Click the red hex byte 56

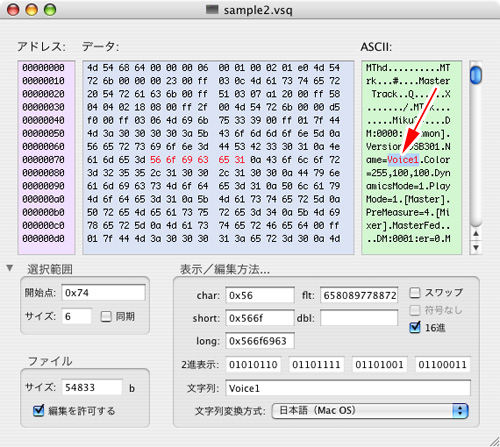click(x=155, y=160)
